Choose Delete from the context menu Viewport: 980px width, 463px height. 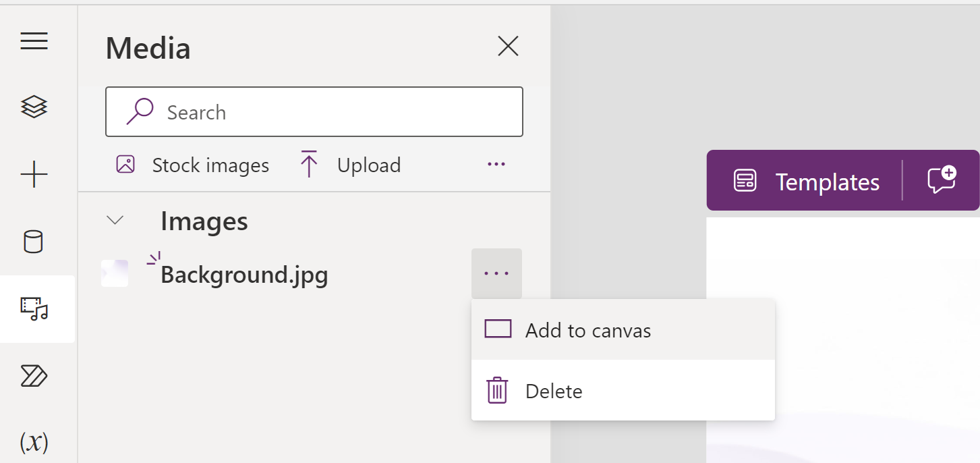[553, 391]
